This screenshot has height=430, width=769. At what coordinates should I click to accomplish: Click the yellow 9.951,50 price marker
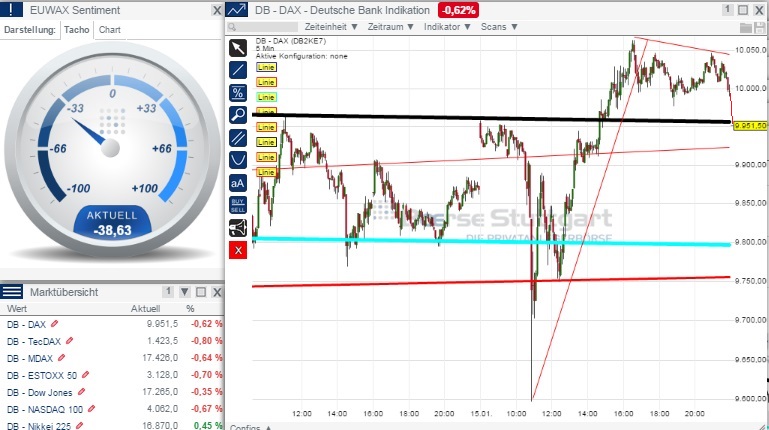(x=750, y=126)
